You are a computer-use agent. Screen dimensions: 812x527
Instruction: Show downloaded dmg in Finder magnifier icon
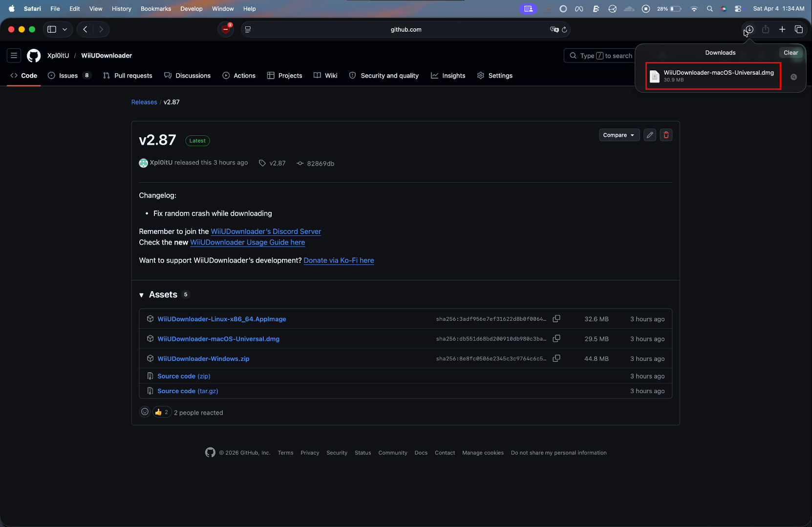click(793, 77)
